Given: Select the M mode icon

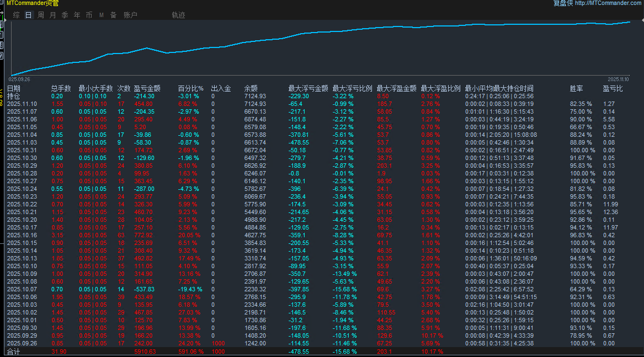Looking at the screenshot, I should tap(101, 15).
